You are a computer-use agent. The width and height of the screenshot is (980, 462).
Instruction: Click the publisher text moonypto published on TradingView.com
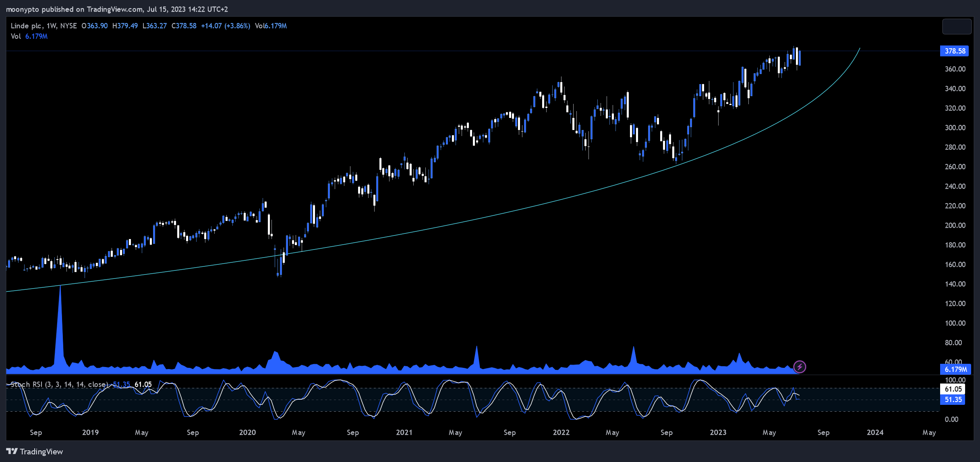pos(74,9)
